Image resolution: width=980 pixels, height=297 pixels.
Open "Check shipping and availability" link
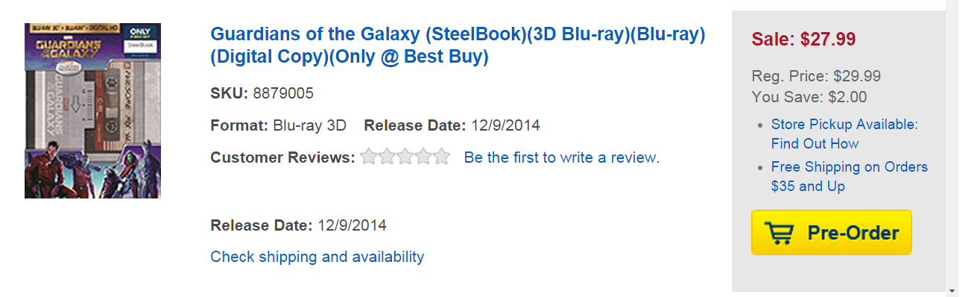pyautogui.click(x=317, y=257)
